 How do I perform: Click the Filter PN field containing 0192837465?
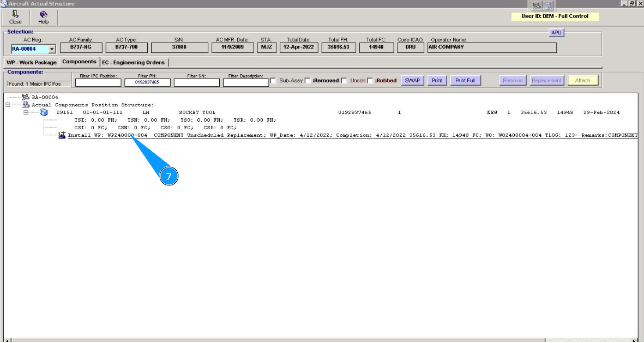pos(147,82)
